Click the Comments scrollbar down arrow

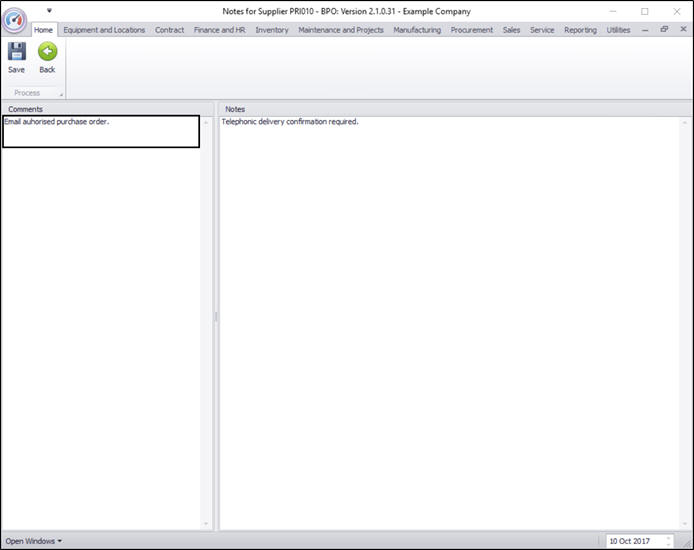click(206, 524)
